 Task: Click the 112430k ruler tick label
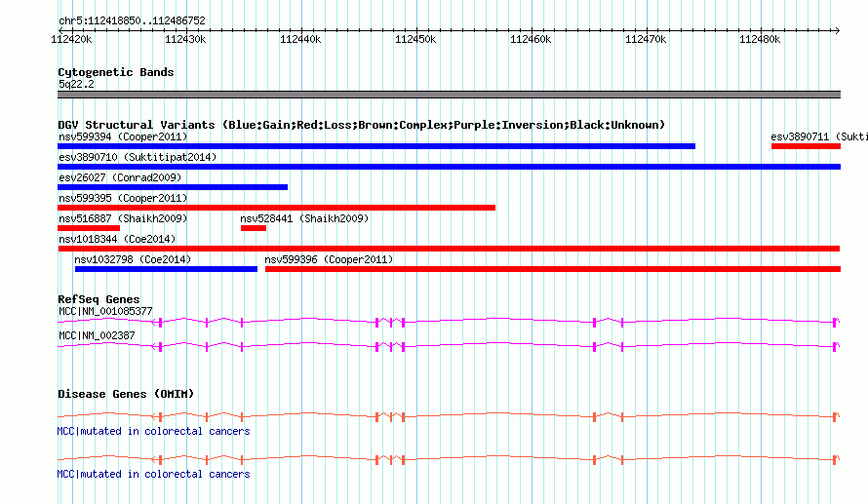(x=185, y=39)
